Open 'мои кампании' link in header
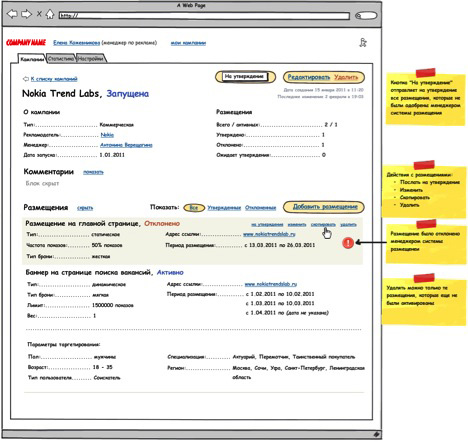This screenshot has width=468, height=442. click(188, 43)
